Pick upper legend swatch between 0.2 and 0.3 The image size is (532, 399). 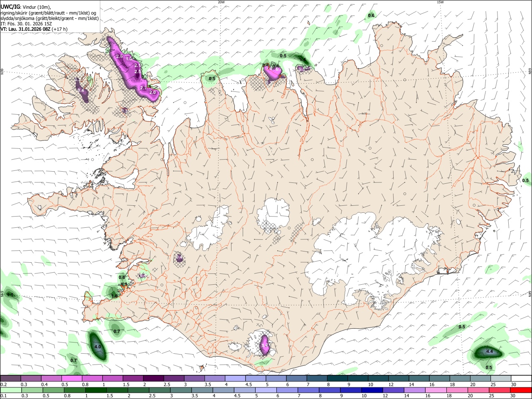pos(10,378)
